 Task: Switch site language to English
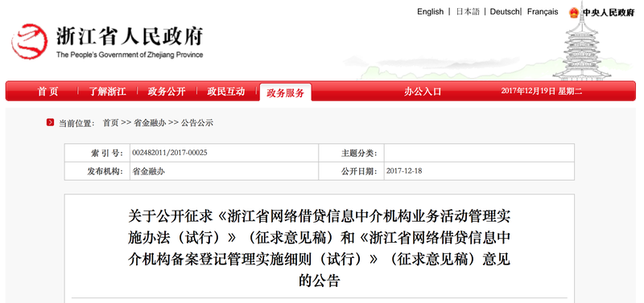click(430, 12)
